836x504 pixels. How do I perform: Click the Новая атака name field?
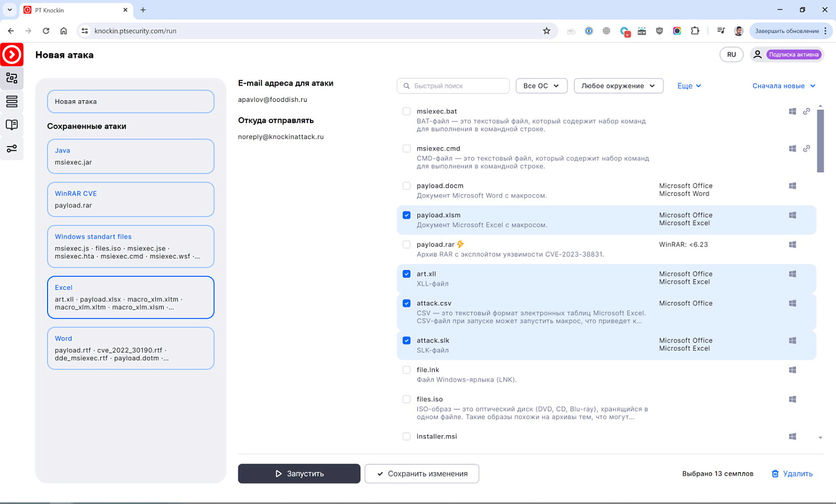(131, 101)
